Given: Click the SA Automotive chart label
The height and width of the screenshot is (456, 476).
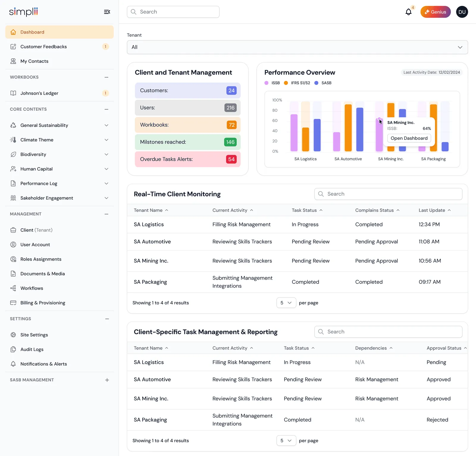Looking at the screenshot, I should [348, 159].
